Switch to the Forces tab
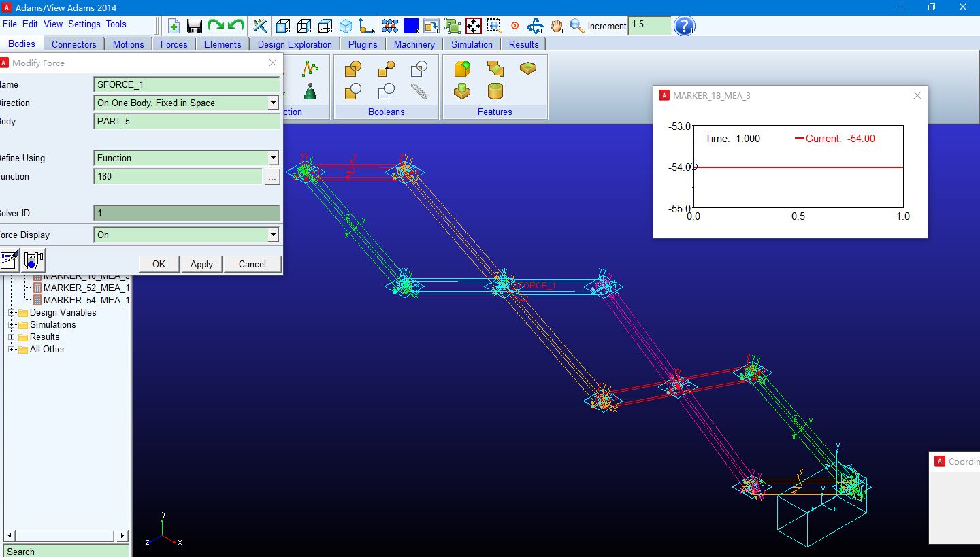The width and height of the screenshot is (980, 557). [174, 44]
